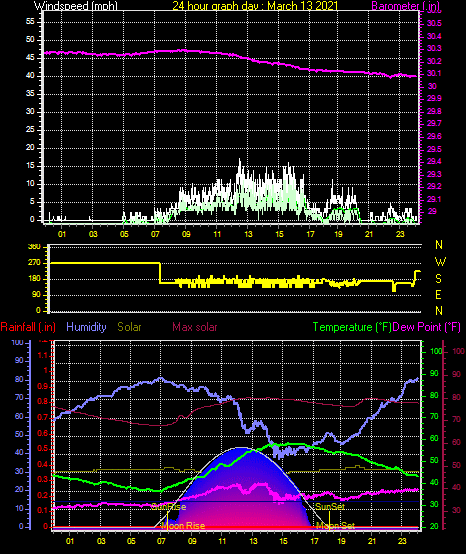
Task: Click the 'S' wind direction label
Action: point(438,279)
